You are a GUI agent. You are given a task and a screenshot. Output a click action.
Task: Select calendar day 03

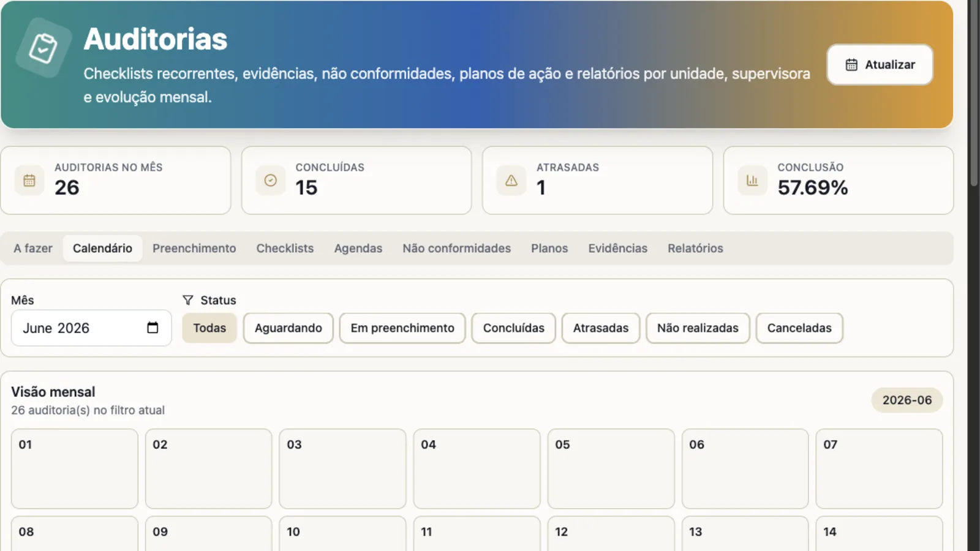(342, 468)
